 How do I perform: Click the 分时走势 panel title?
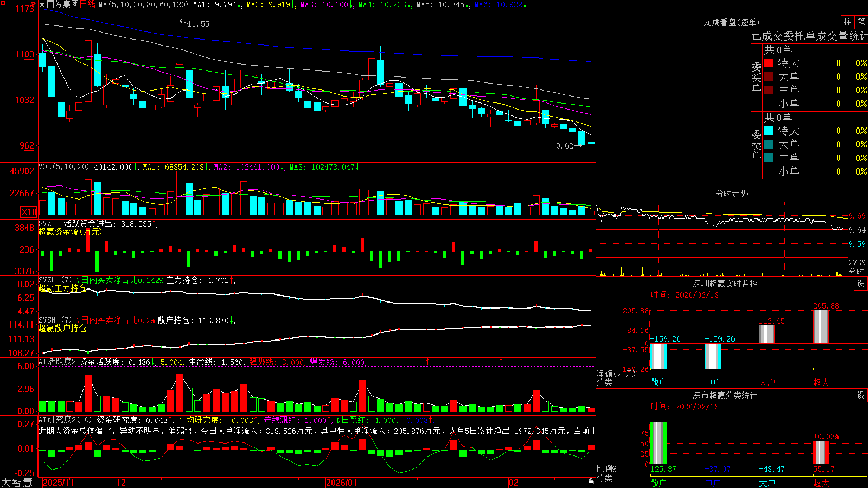pos(732,194)
